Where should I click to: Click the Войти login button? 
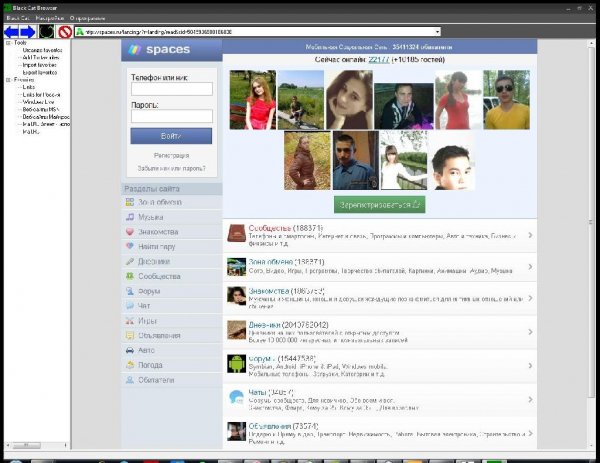(x=171, y=136)
